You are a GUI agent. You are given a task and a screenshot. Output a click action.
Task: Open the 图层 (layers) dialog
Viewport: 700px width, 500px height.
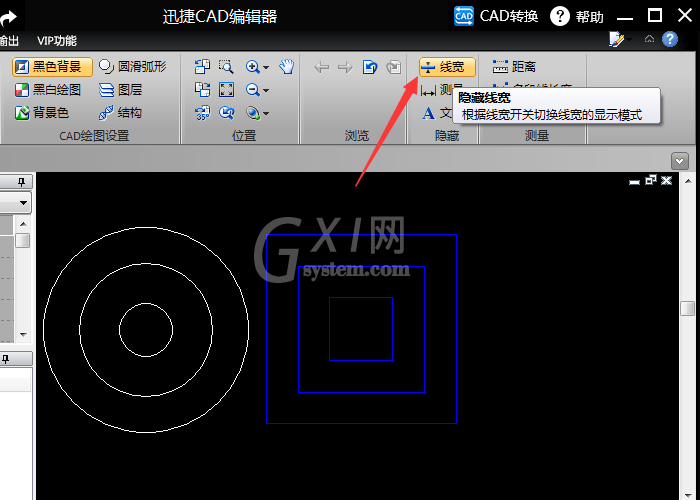[x=121, y=90]
